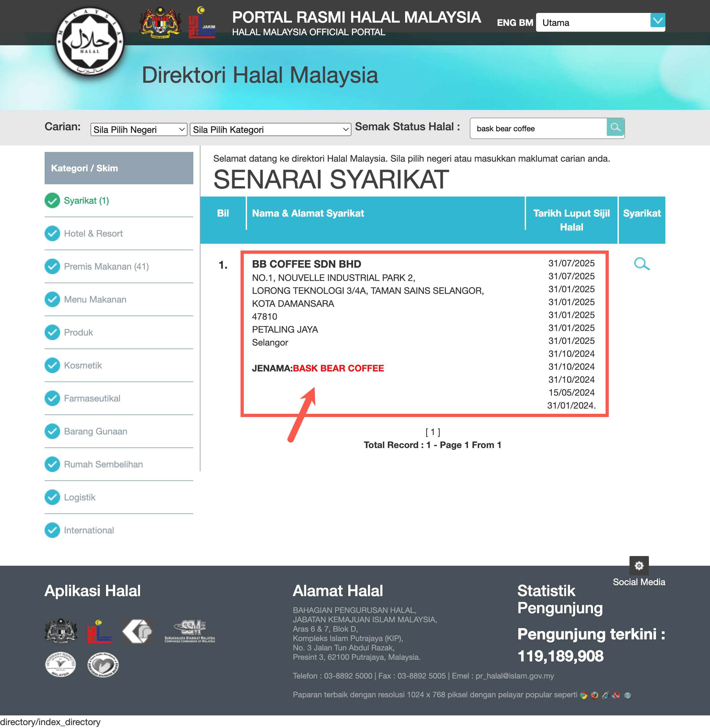The image size is (710, 728).
Task: Click the Social Media gear icon
Action: coord(639,565)
